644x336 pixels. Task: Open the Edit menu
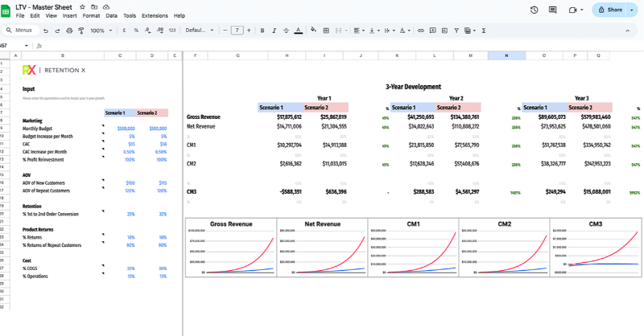click(x=35, y=15)
